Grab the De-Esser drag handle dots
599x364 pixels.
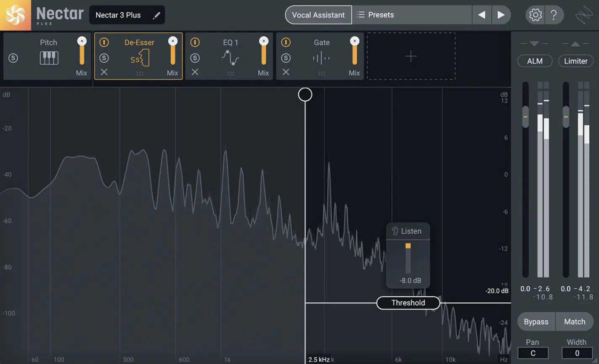click(140, 73)
